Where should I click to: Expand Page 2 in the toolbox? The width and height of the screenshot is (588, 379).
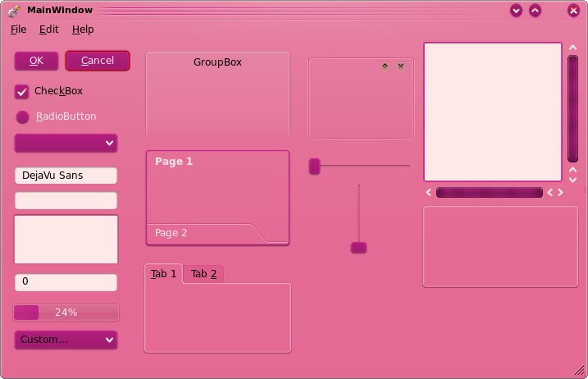(171, 233)
